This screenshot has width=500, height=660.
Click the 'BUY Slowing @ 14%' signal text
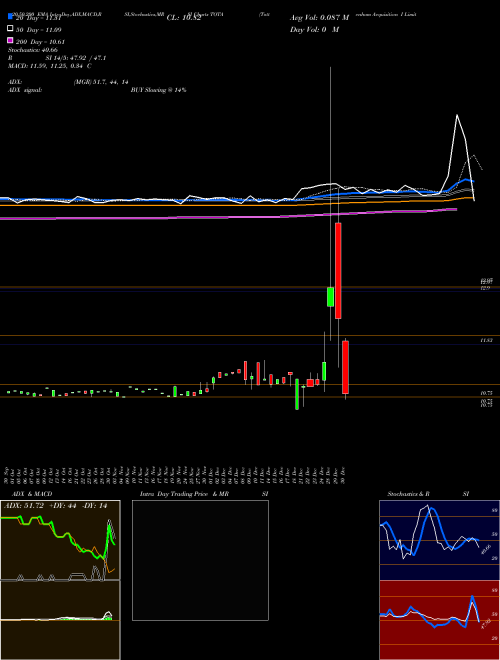(158, 90)
